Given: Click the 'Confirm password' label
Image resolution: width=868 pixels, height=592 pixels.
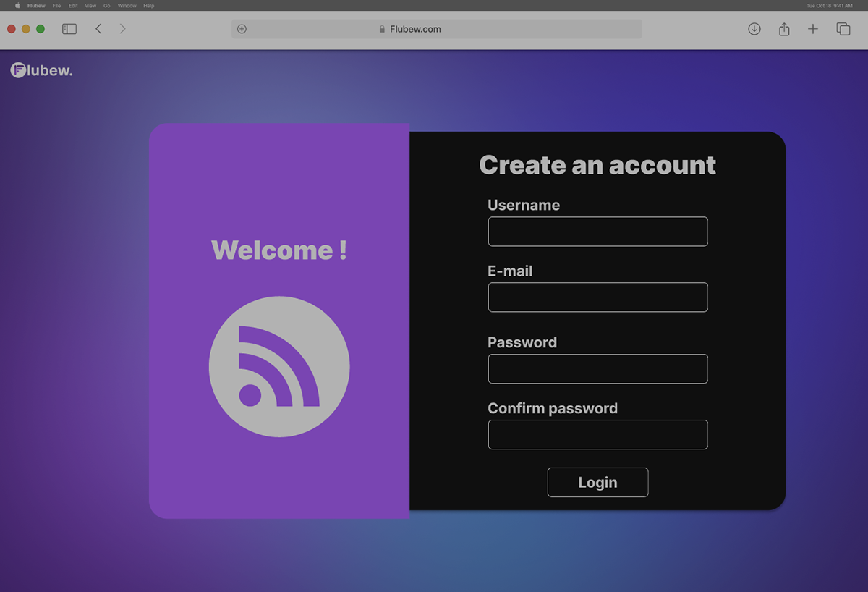Looking at the screenshot, I should click(x=553, y=408).
